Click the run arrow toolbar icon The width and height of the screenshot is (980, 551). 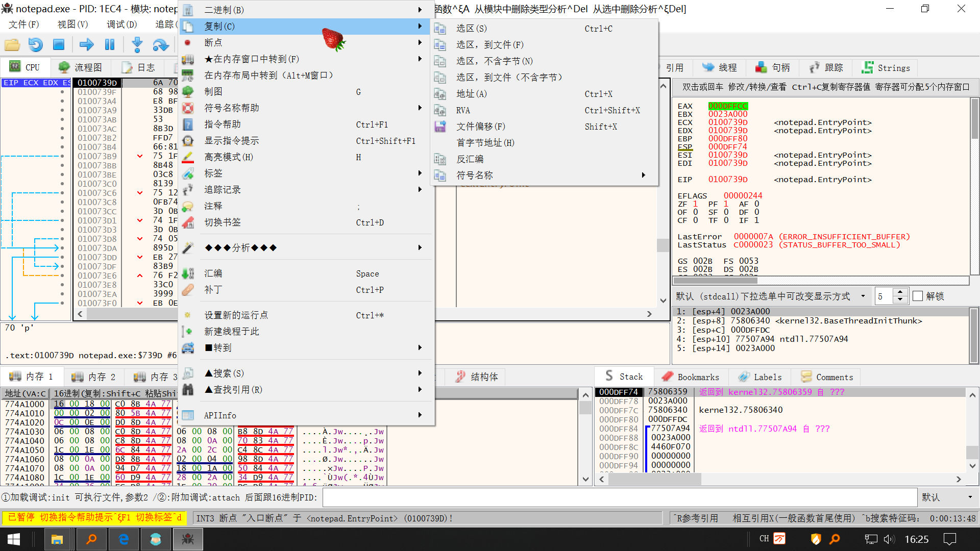[86, 45]
